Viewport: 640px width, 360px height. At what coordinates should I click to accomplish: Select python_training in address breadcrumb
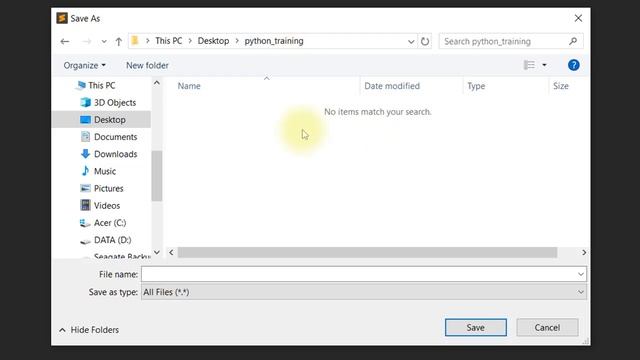[274, 41]
